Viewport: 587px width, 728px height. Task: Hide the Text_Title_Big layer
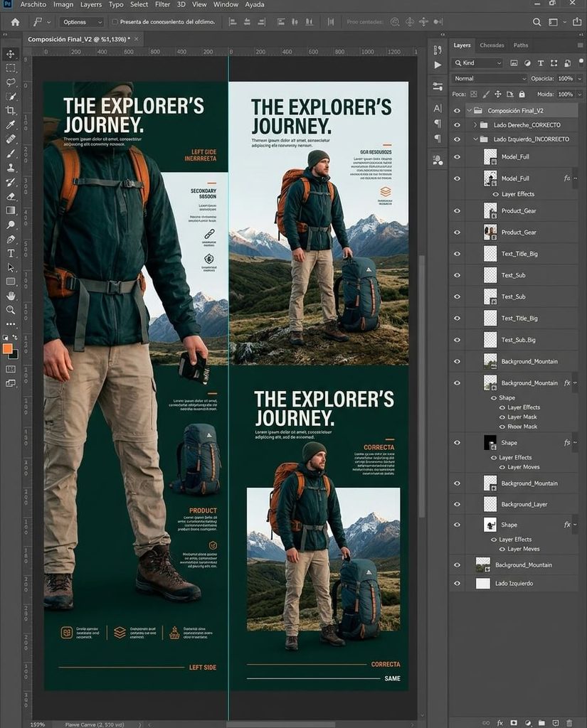point(457,254)
